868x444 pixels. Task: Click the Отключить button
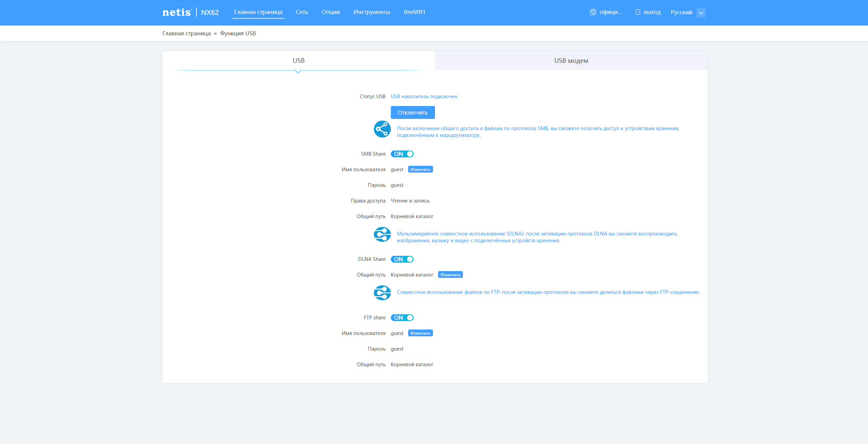tap(413, 112)
